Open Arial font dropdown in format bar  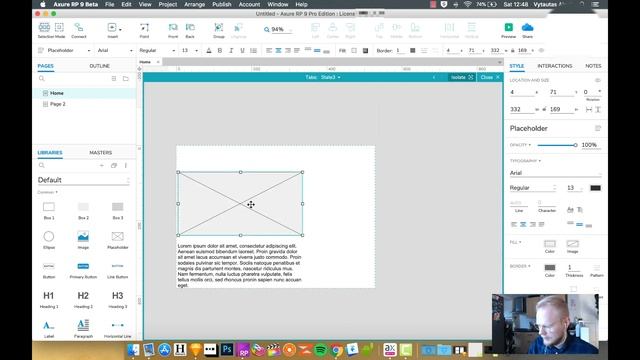(115, 51)
